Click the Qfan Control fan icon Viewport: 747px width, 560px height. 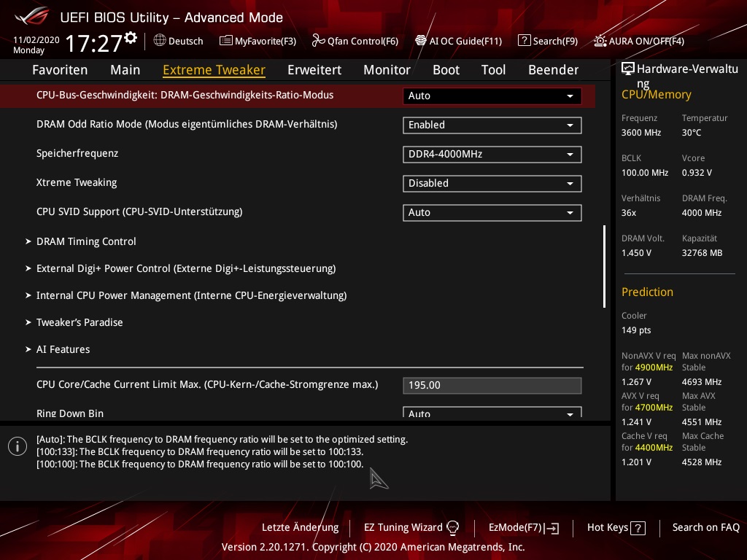318,41
